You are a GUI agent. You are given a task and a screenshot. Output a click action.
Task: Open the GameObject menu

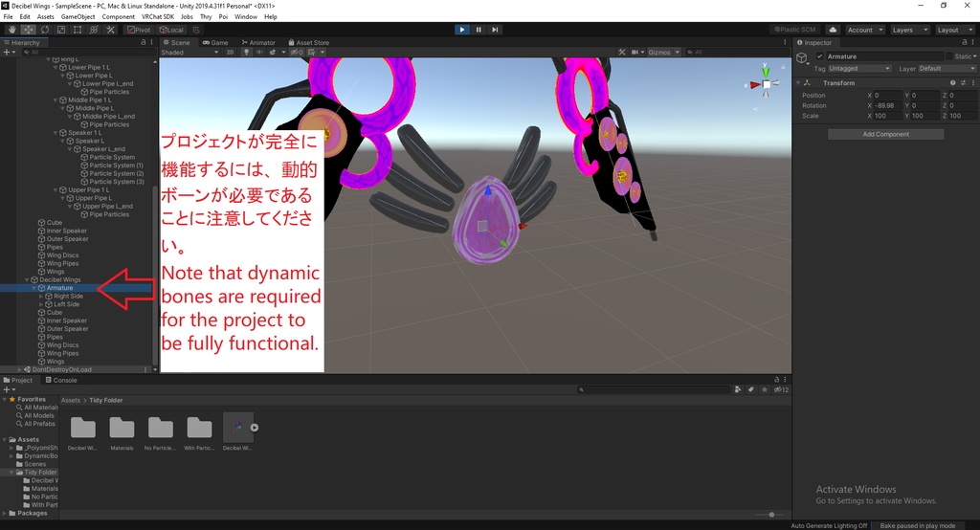click(x=78, y=17)
